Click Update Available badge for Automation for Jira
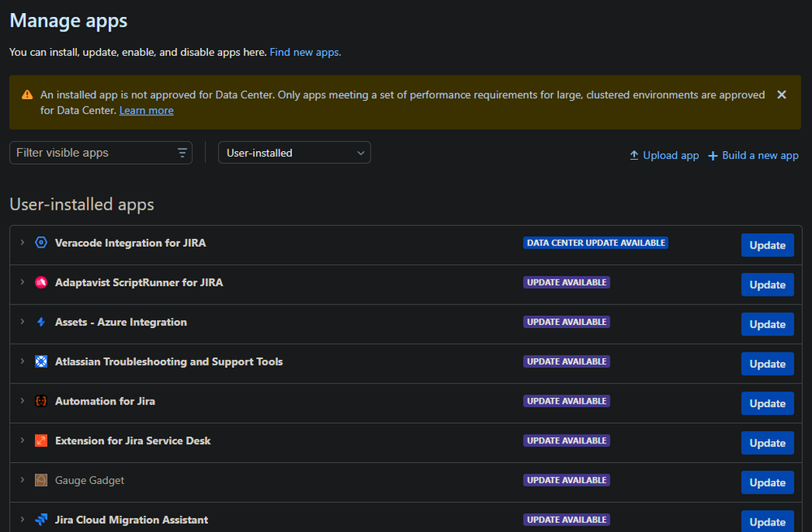This screenshot has width=812, height=532. point(567,401)
